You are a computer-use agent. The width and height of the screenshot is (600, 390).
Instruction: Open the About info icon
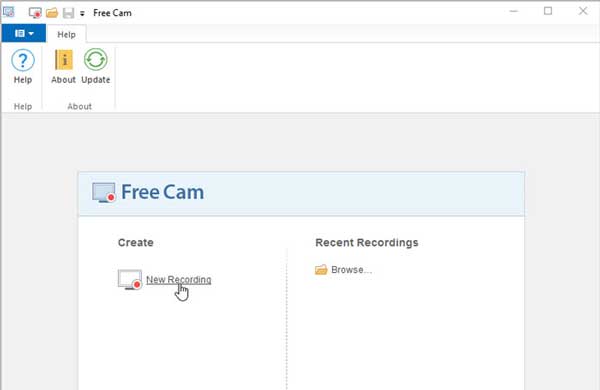(64, 60)
